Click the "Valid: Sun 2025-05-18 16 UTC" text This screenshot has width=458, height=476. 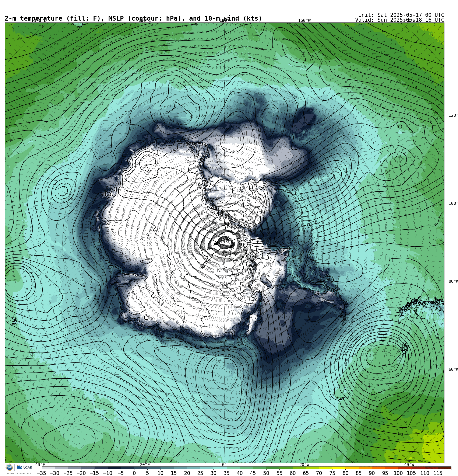399,20
